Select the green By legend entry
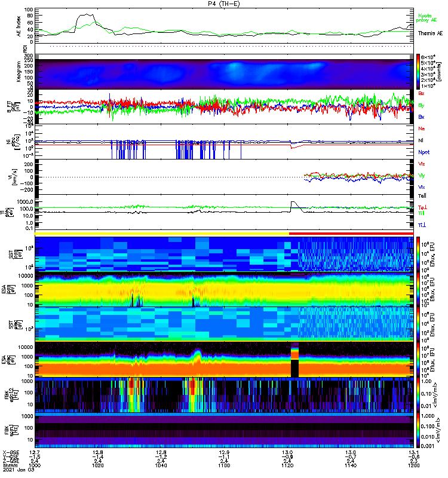Viewport: 448px width, 478px height. [421, 106]
